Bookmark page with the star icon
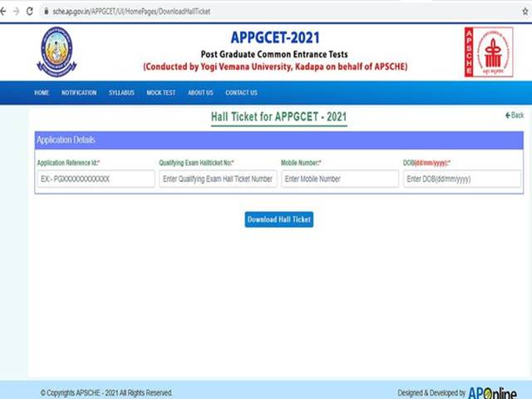 tap(525, 11)
